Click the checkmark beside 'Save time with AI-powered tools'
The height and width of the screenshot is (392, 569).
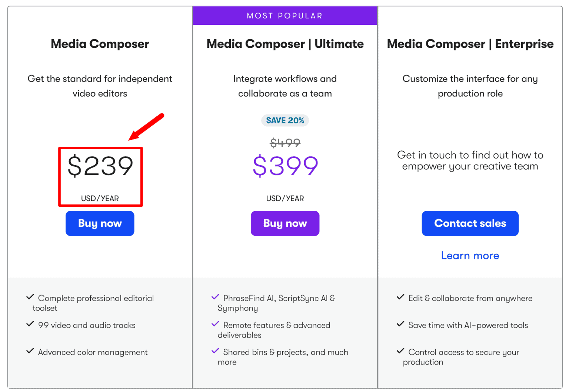[400, 324]
